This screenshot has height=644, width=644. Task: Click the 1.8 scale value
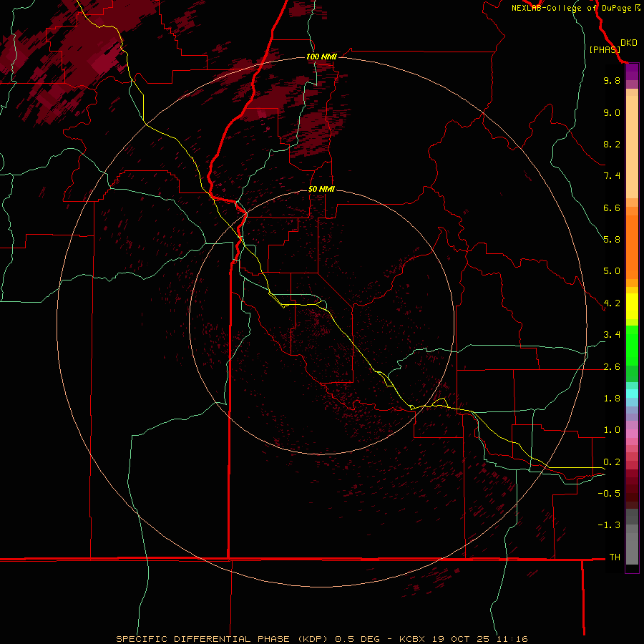click(612, 399)
